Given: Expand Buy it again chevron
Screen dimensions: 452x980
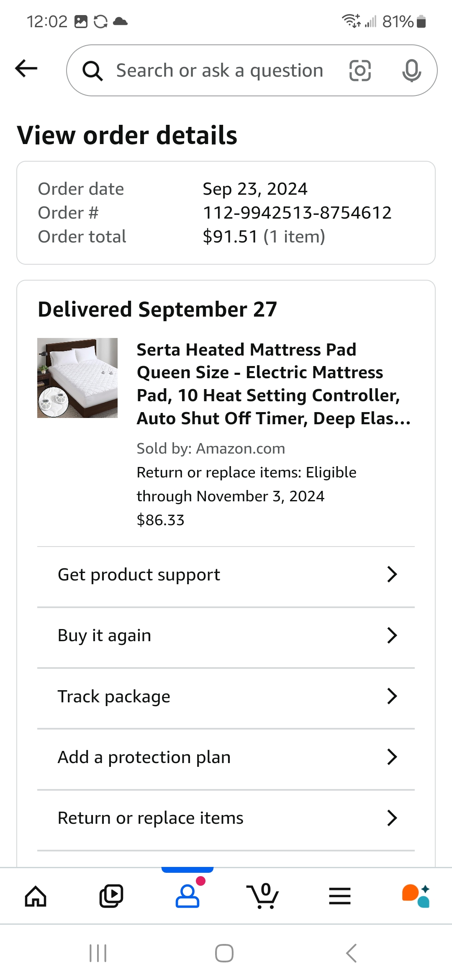Looking at the screenshot, I should tap(392, 635).
